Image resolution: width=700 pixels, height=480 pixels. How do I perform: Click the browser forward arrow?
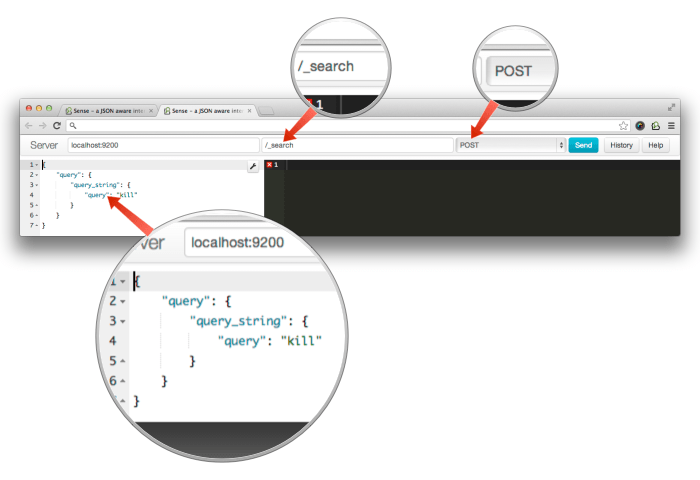click(x=42, y=126)
